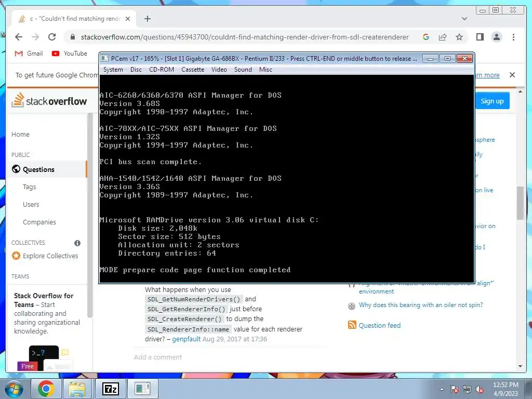Open PCem Cassette menu

tap(193, 70)
